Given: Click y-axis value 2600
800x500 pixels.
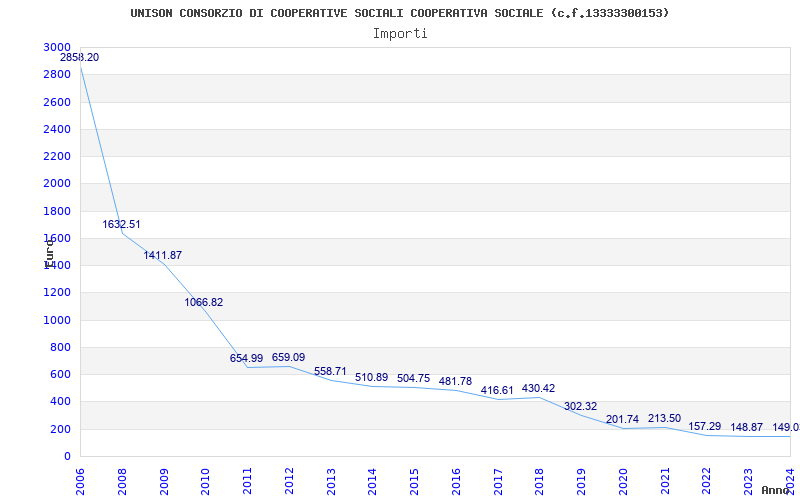Looking at the screenshot, I should point(57,102).
